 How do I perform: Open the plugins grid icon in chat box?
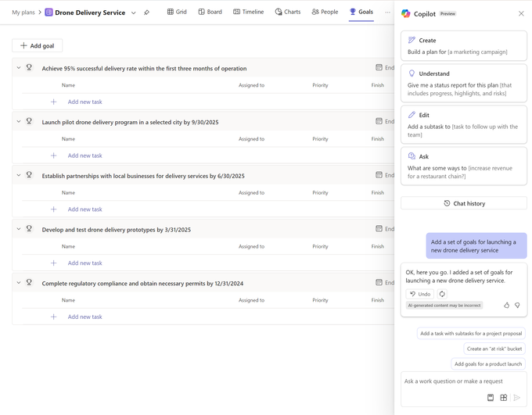[504, 397]
